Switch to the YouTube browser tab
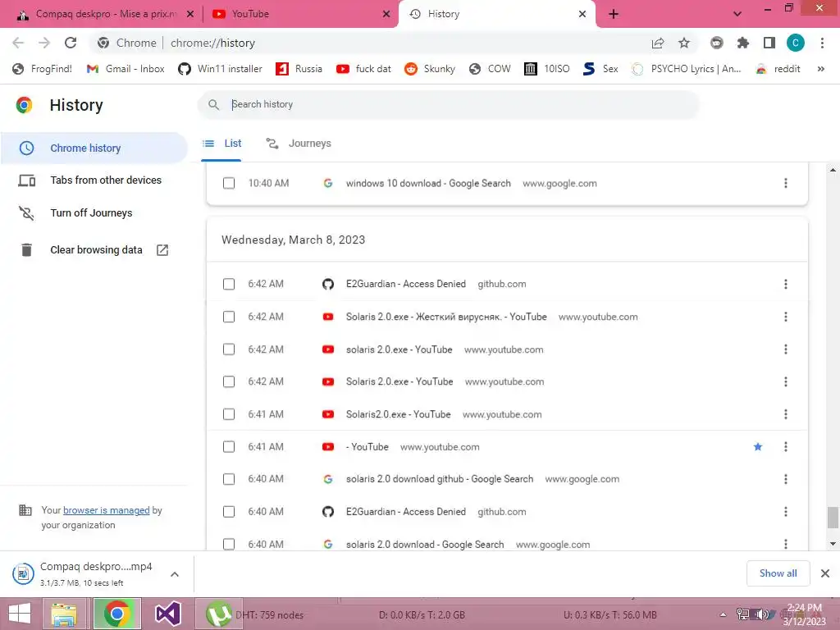This screenshot has width=840, height=630. click(302, 14)
